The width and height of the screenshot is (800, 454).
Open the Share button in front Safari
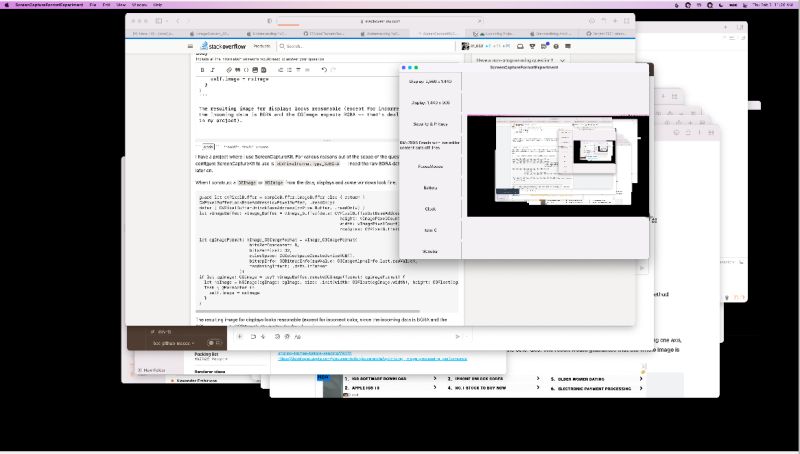coord(604,21)
